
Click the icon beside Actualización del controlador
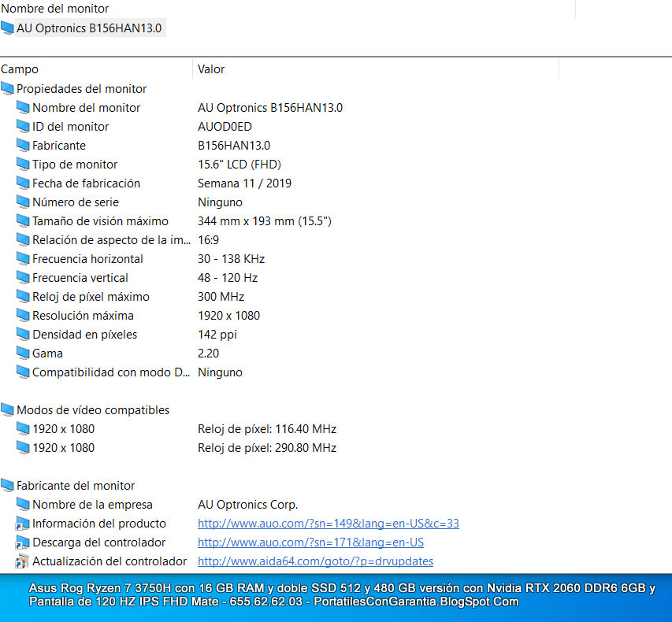coord(22,561)
